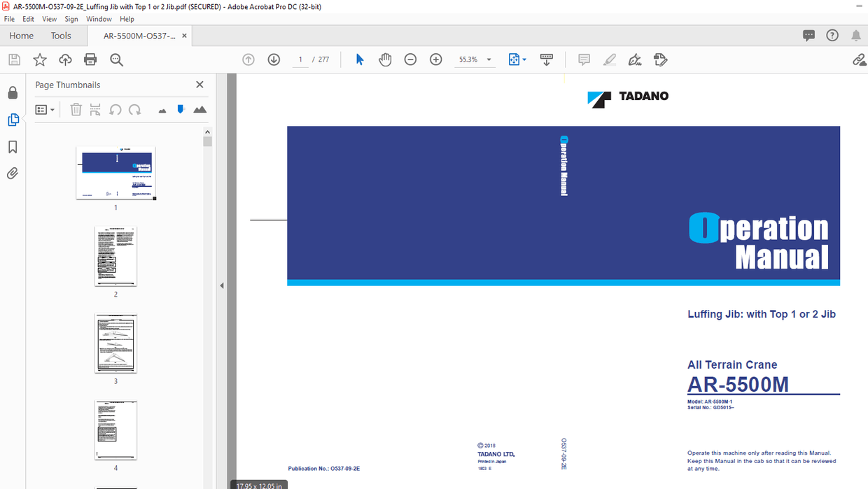This screenshot has width=868, height=489.
Task: Select the Hand tool in the toolbar
Action: 385,59
